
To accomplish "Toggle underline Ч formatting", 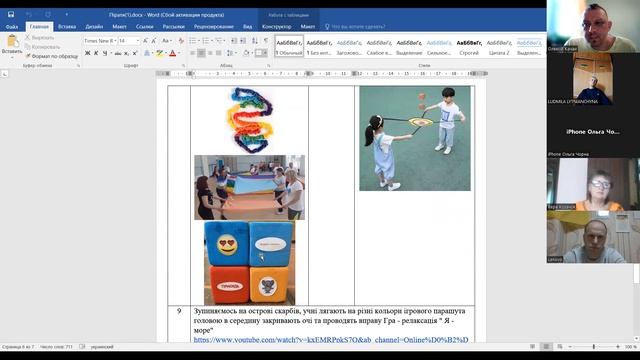I will pos(105,53).
